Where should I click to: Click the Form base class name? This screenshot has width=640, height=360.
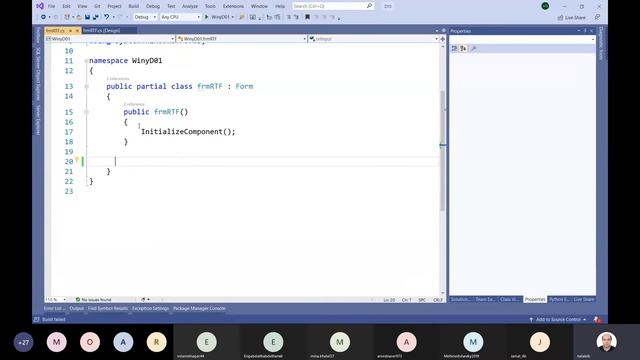tap(244, 87)
